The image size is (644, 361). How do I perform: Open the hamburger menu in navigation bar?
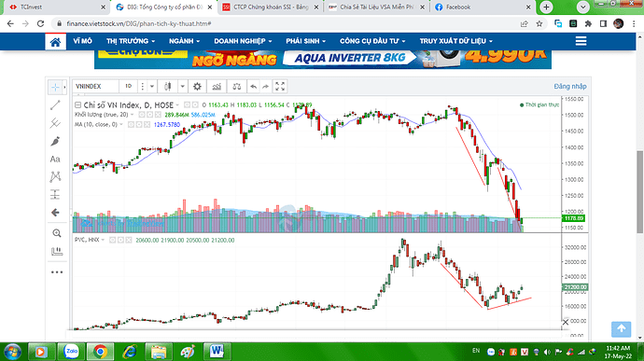pos(581,41)
